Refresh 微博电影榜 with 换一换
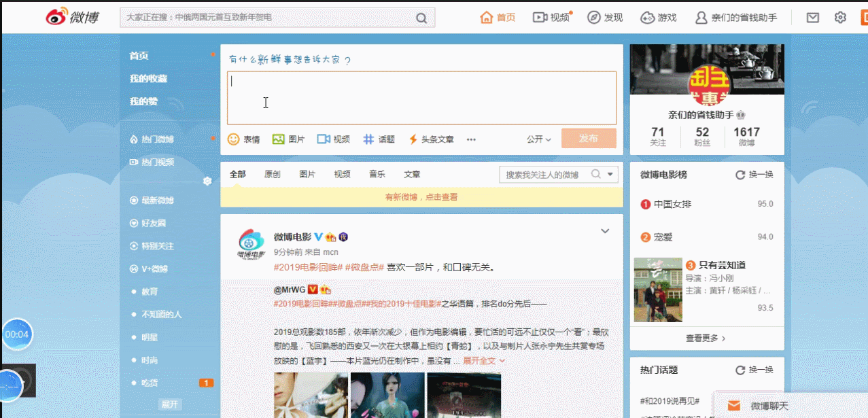Screen dimensions: 868x418 point(754,175)
